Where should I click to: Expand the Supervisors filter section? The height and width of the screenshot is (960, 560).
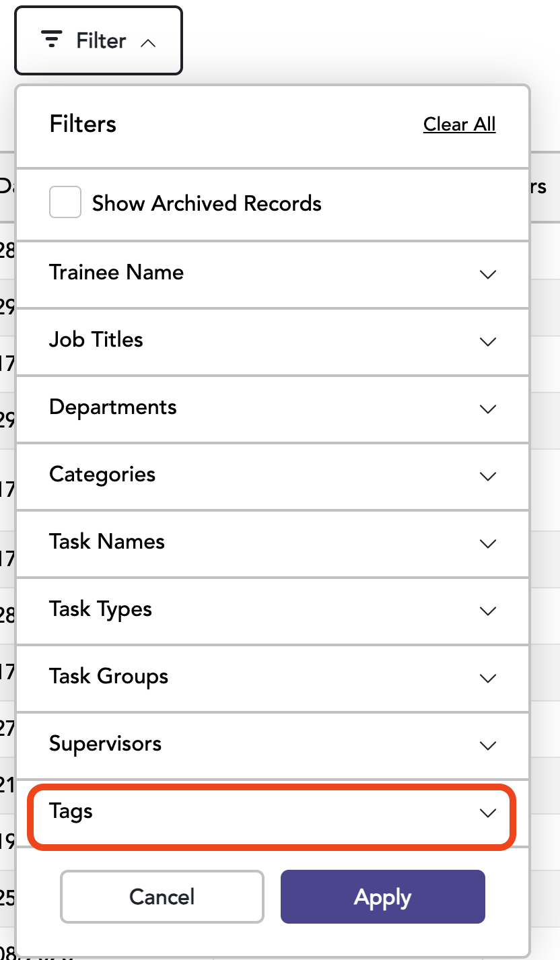click(272, 745)
